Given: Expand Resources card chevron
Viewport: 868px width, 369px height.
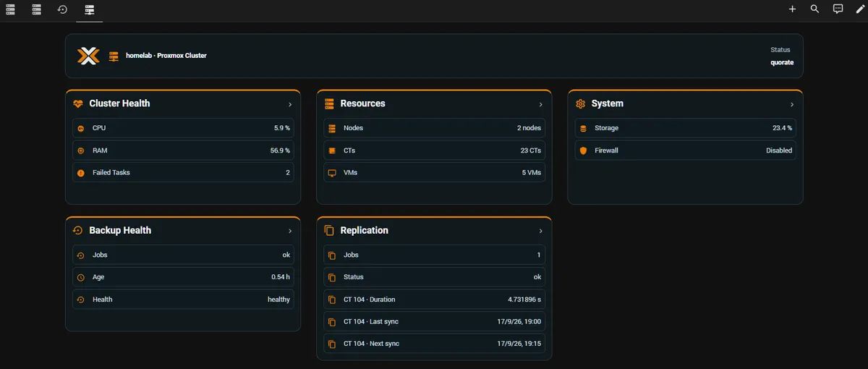Looking at the screenshot, I should click(x=541, y=104).
